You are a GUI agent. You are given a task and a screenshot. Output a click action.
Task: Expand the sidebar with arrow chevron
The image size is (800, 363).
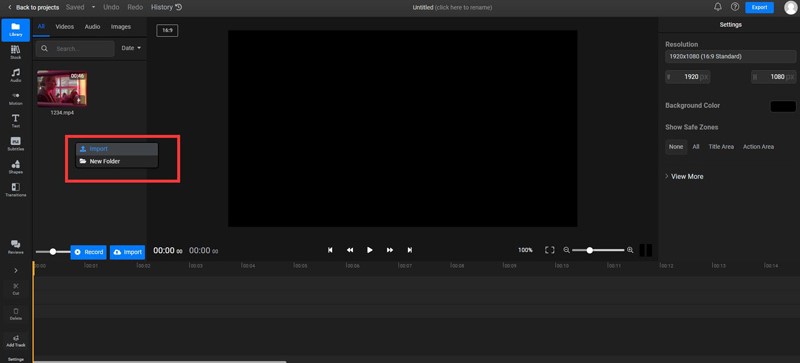(15, 270)
